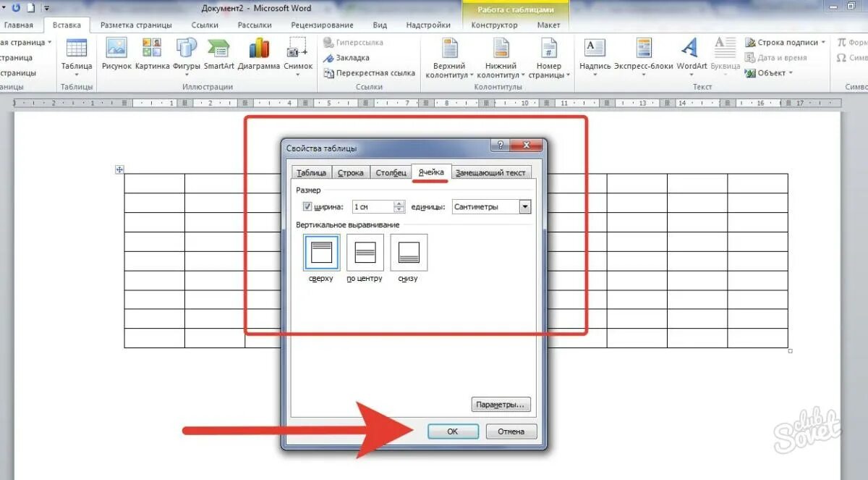Viewport: 868px width, 480px height.
Task: Open the Замещающий текст tab
Action: [x=492, y=172]
